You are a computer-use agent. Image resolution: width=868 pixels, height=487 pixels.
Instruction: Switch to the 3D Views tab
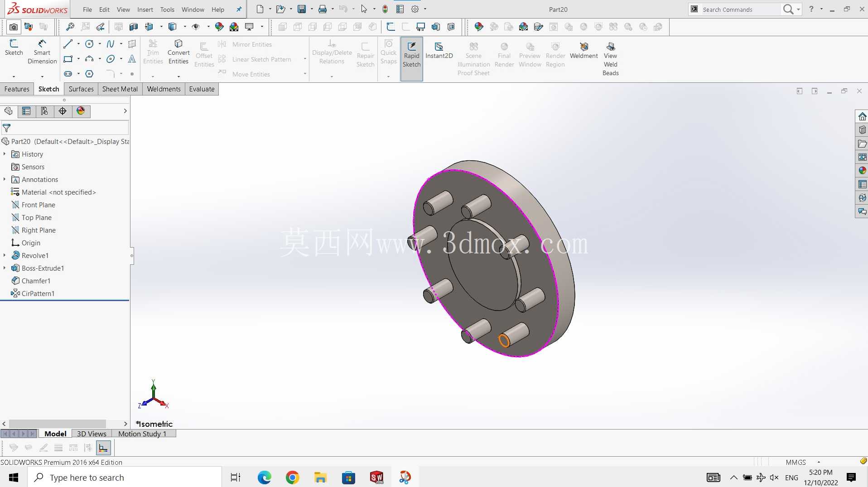[92, 434]
